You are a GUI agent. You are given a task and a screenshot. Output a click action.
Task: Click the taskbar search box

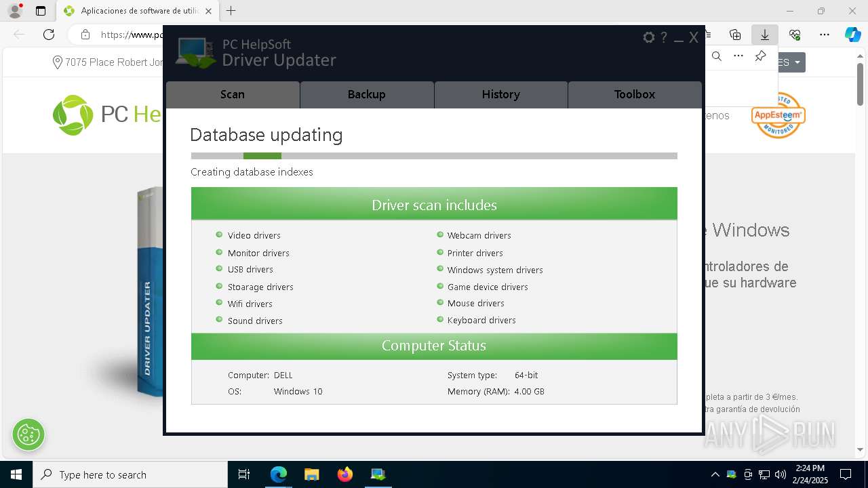[x=130, y=474]
